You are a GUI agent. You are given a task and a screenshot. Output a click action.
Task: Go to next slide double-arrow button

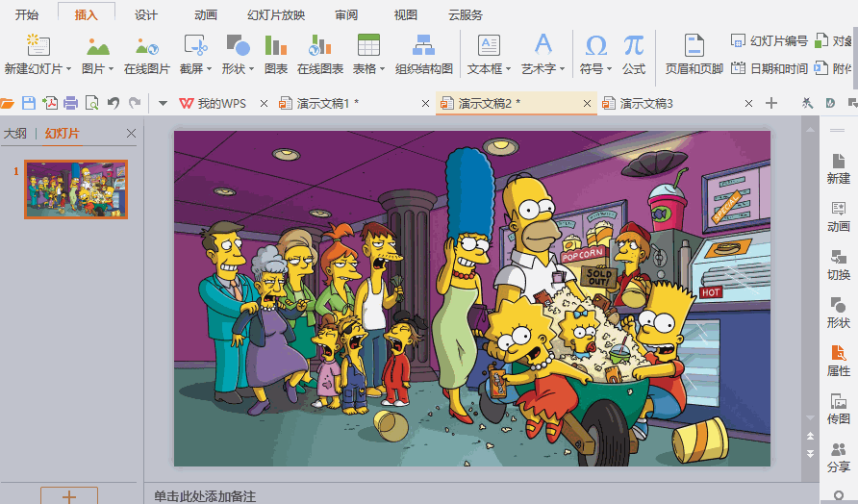811,454
